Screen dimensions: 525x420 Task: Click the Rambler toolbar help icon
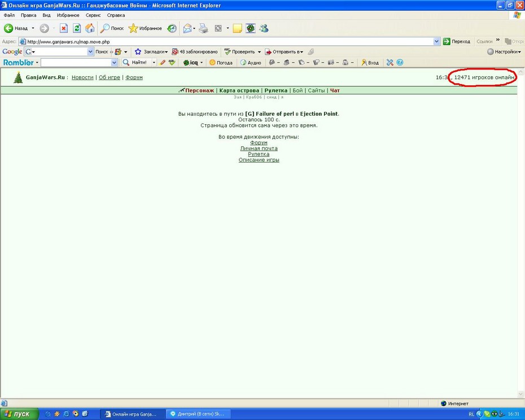(x=400, y=62)
